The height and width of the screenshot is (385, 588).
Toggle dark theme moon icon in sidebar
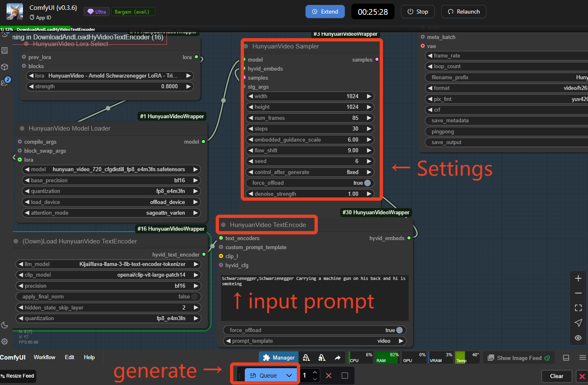tap(5, 325)
